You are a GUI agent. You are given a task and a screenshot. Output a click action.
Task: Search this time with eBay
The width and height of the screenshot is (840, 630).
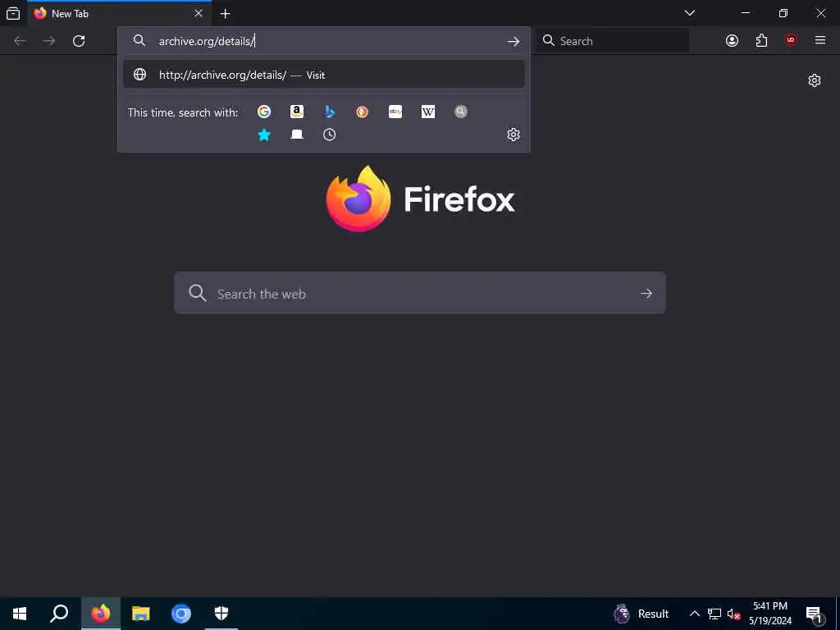[395, 112]
